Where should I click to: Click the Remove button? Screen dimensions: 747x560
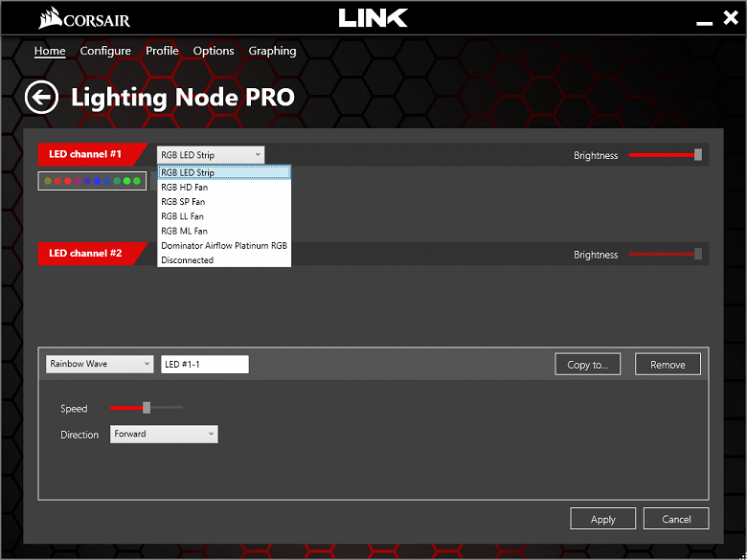(668, 365)
